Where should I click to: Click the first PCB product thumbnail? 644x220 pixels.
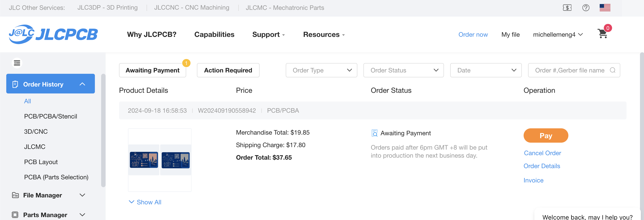pyautogui.click(x=144, y=160)
